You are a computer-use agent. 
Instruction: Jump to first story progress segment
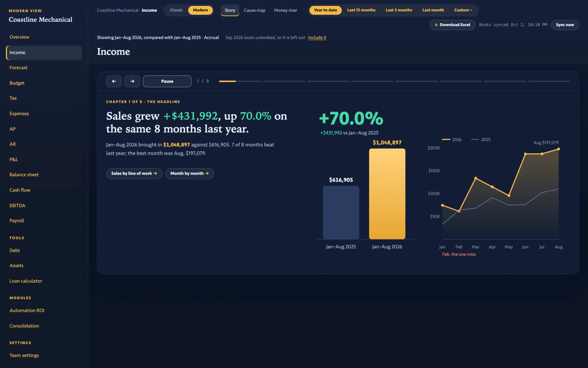pos(240,81)
